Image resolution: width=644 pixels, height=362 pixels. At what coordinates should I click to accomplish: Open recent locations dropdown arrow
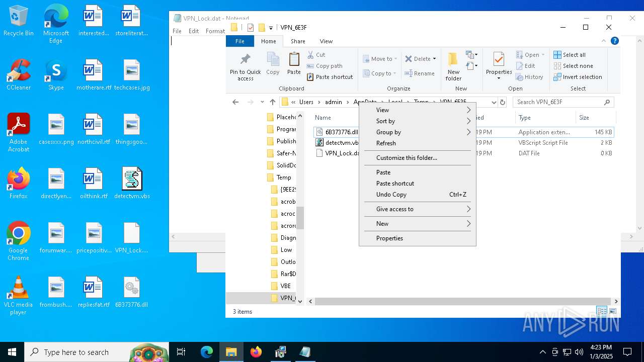tap(262, 102)
